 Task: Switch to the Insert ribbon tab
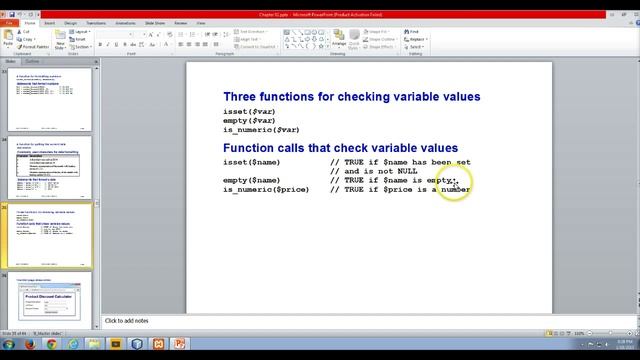49,23
